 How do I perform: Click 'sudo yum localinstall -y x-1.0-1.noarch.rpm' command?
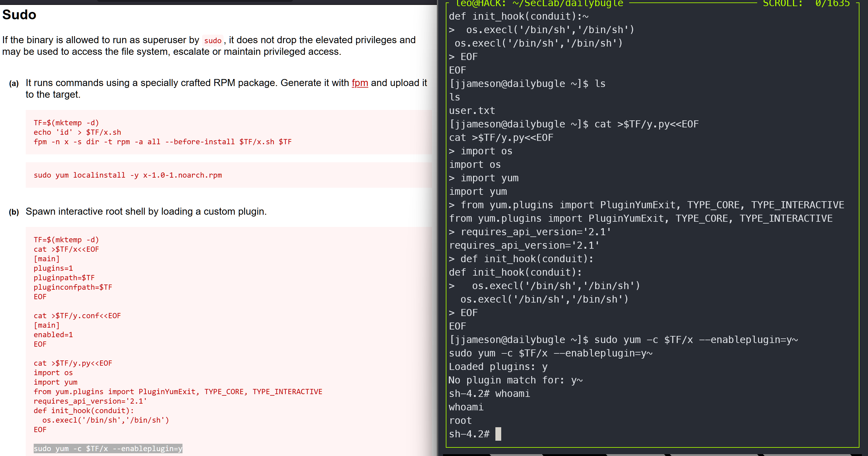click(128, 175)
